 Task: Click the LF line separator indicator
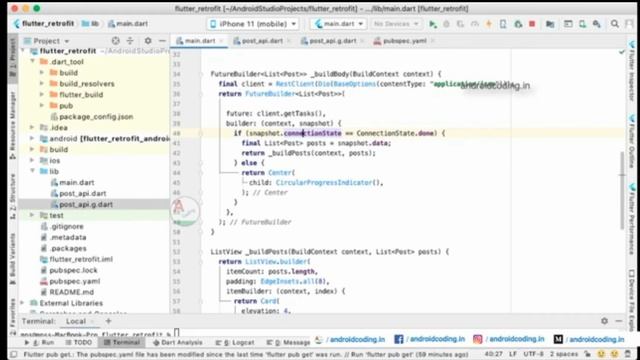pos(513,354)
